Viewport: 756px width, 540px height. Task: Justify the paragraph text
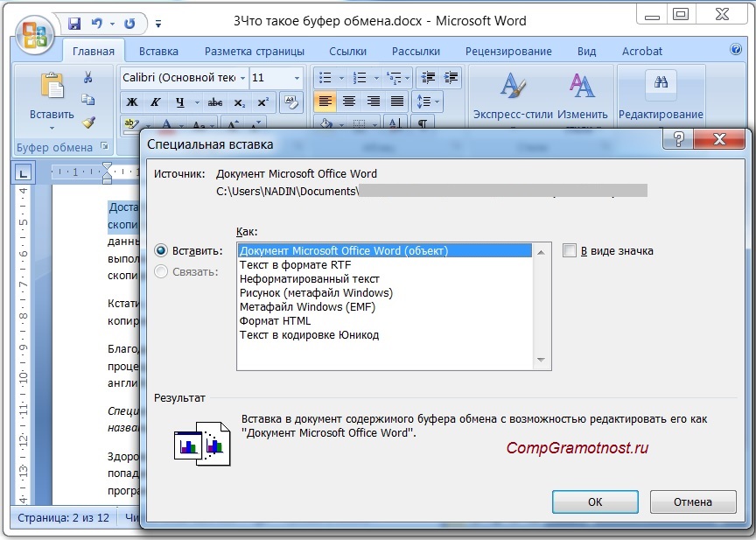(396, 102)
